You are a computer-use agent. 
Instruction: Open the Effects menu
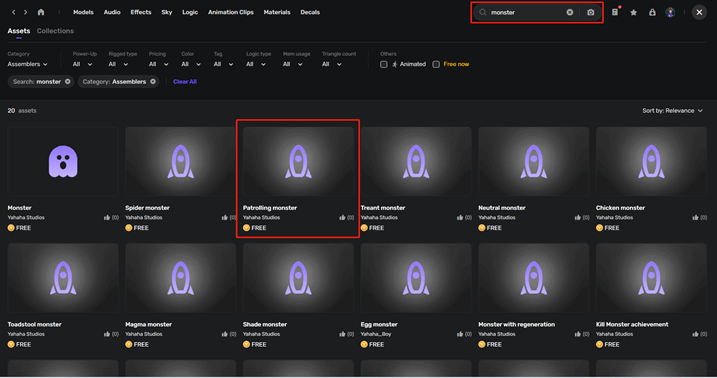click(141, 12)
